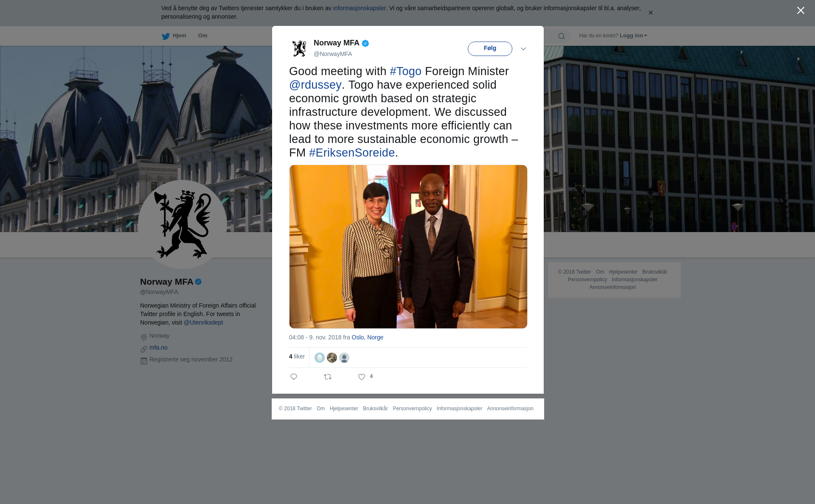The height and width of the screenshot is (504, 815).
Task: Open the @rdussey mention link
Action: pyautogui.click(x=315, y=85)
